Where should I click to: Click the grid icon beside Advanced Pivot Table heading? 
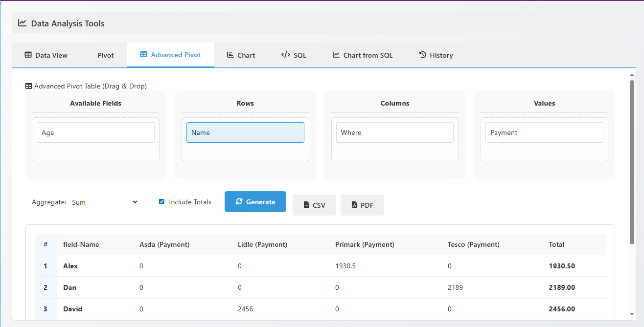[28, 86]
